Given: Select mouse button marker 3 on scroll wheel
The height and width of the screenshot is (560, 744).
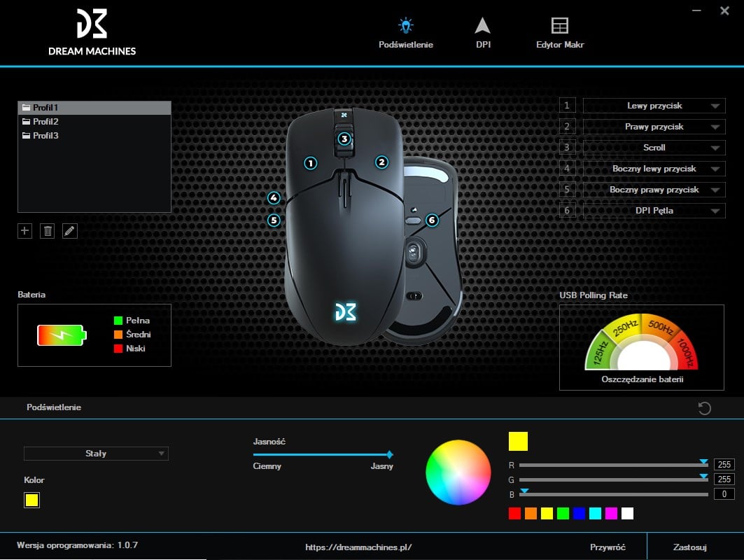Looking at the screenshot, I should pos(344,139).
